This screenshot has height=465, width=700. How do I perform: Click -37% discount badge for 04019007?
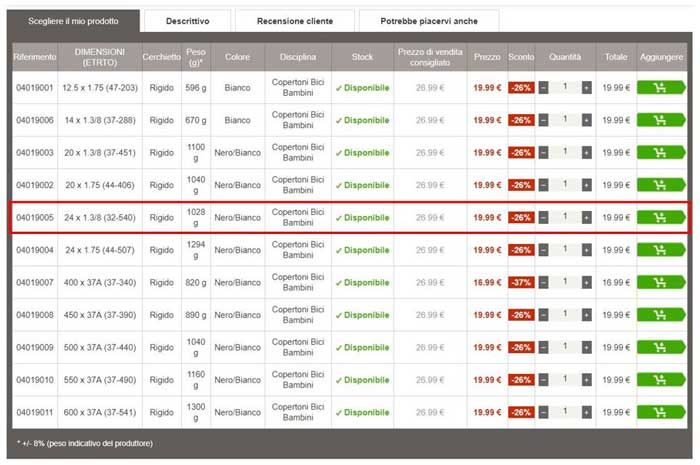(521, 282)
